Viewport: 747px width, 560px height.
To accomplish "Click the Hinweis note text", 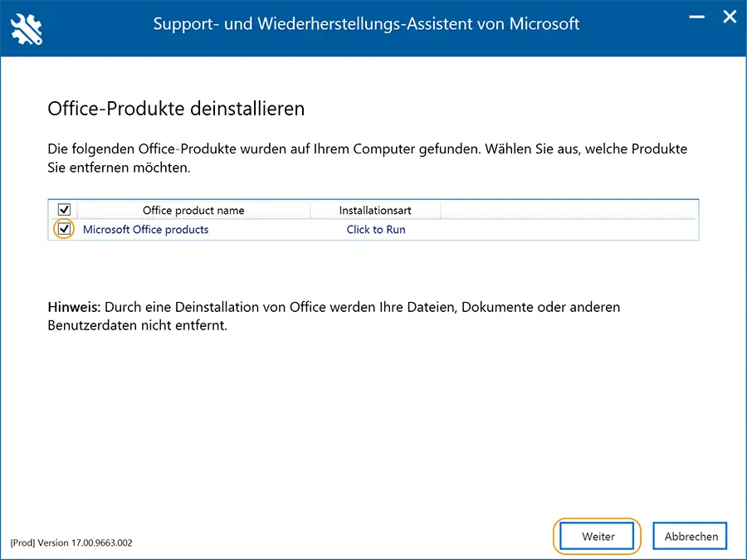I will click(334, 316).
